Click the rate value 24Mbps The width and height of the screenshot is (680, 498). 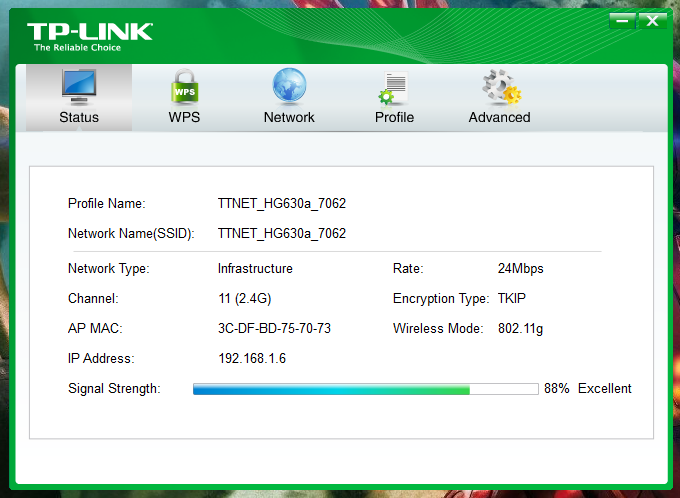point(520,269)
